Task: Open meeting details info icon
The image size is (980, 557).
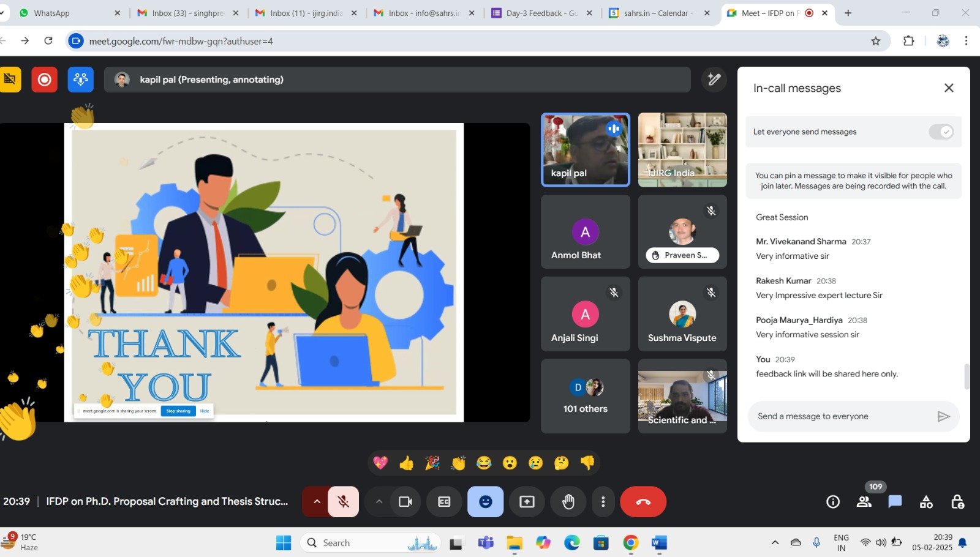Action: (x=832, y=502)
